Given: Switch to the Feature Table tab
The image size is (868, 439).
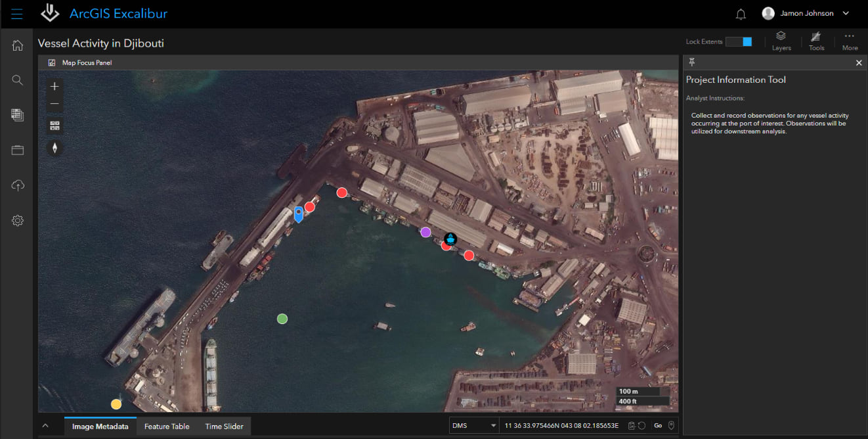Looking at the screenshot, I should (x=167, y=427).
